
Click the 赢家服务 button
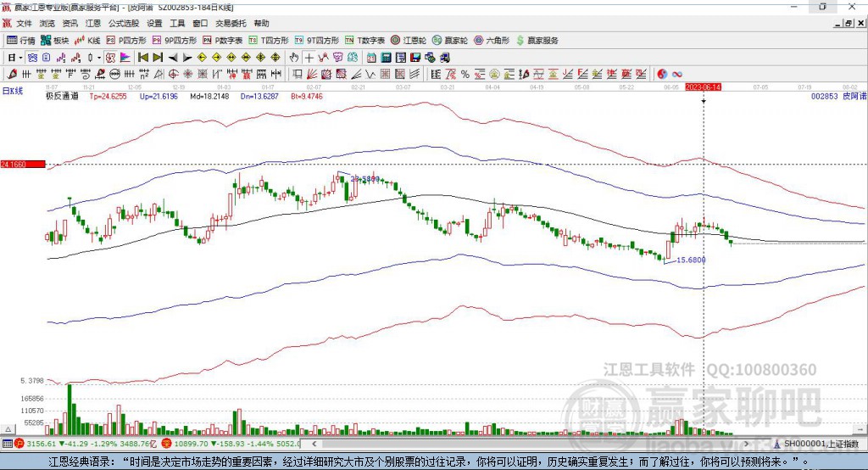[x=537, y=41]
